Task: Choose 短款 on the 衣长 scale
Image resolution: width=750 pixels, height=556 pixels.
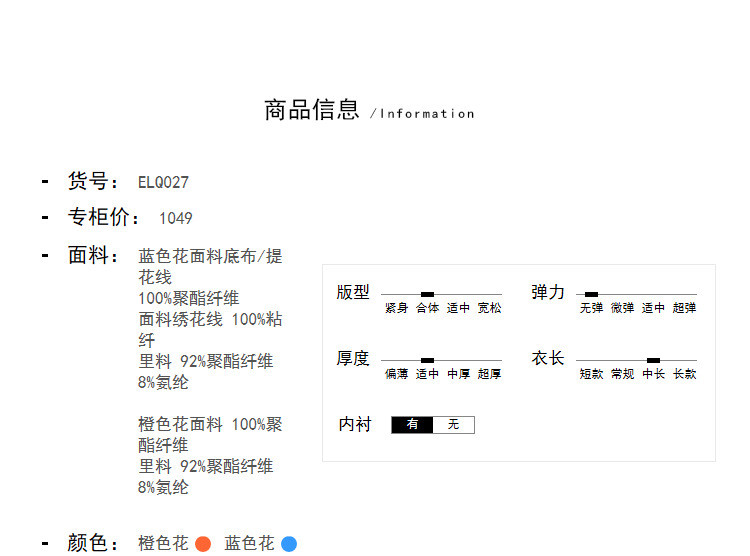Action: click(x=591, y=374)
